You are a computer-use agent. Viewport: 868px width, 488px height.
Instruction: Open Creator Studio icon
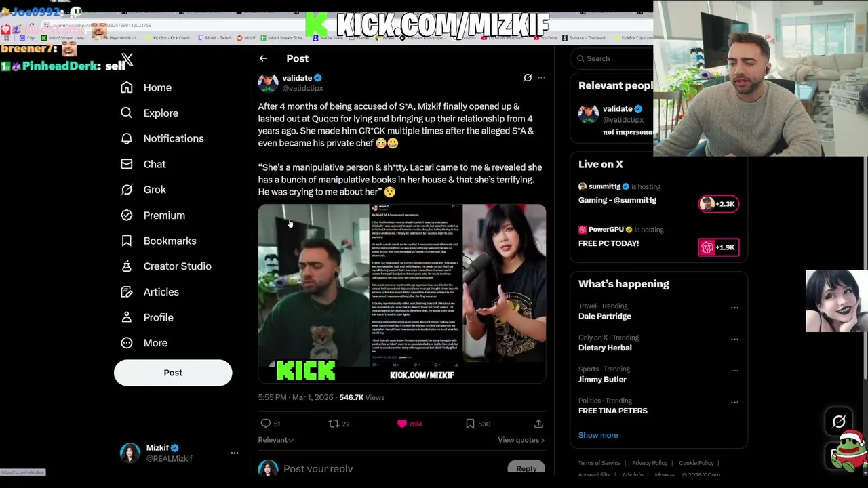click(127, 266)
